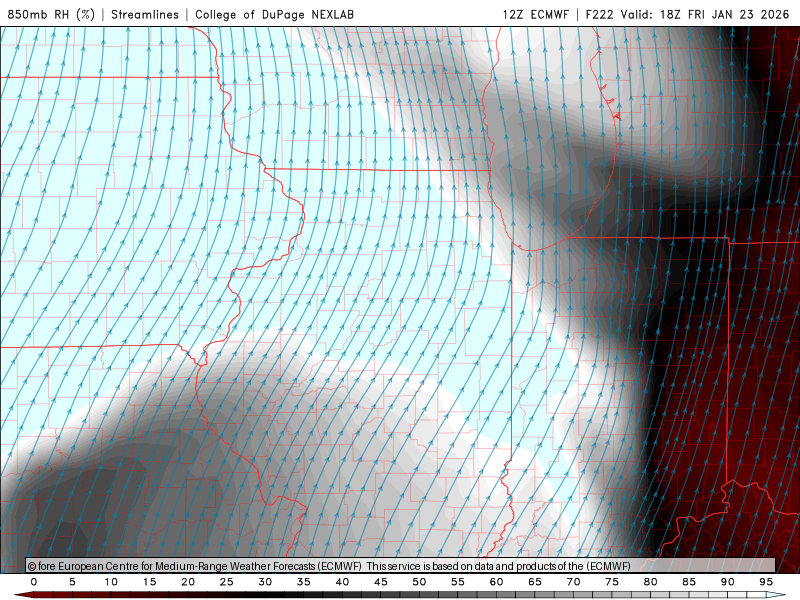Select the "70" humidity legend number
The height and width of the screenshot is (600, 800).
[x=573, y=582]
